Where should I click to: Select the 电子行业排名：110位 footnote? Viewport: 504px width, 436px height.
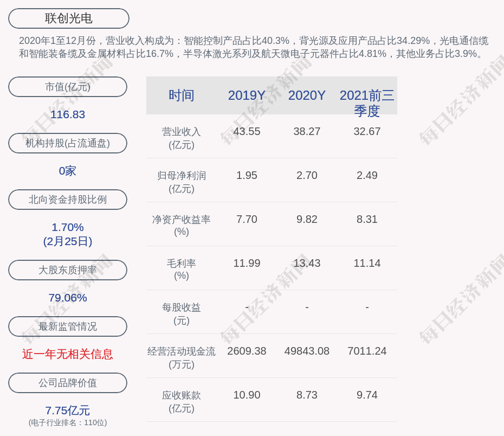pyautogui.click(x=68, y=422)
